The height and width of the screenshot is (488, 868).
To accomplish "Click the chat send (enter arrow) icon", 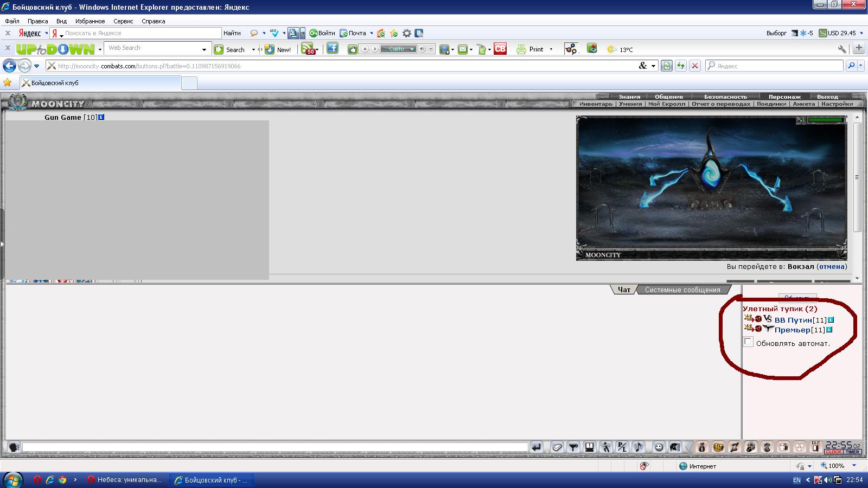I will click(x=536, y=447).
